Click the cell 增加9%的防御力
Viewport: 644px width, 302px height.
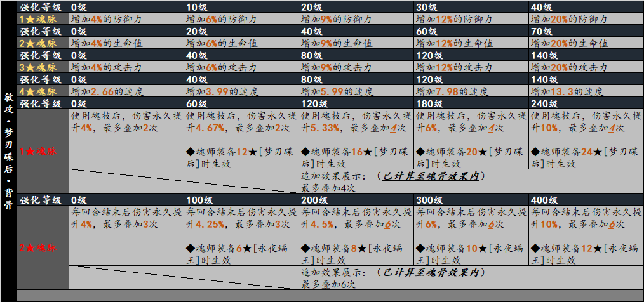pos(356,19)
